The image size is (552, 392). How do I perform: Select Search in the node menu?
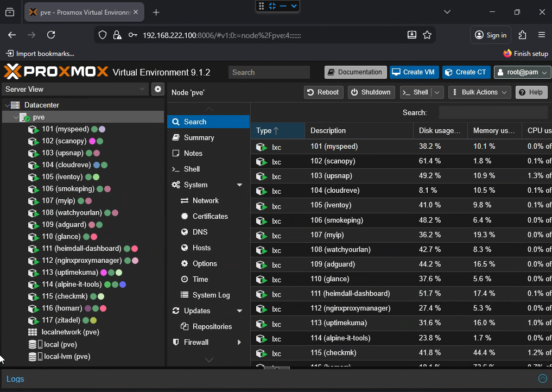pyautogui.click(x=208, y=122)
